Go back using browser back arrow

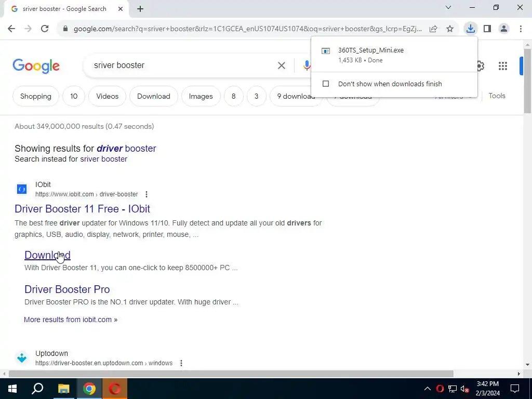(11, 29)
